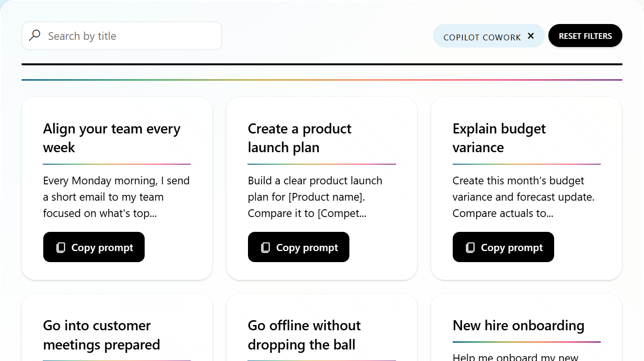Image resolution: width=644 pixels, height=361 pixels.
Task: Open the Go offline without dropping the ball title
Action: (304, 335)
